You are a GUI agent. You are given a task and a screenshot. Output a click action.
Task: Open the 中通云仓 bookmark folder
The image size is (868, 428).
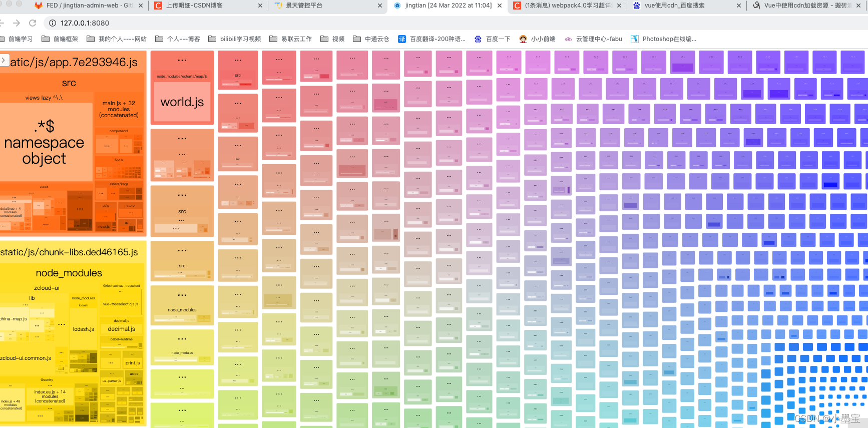tap(371, 39)
